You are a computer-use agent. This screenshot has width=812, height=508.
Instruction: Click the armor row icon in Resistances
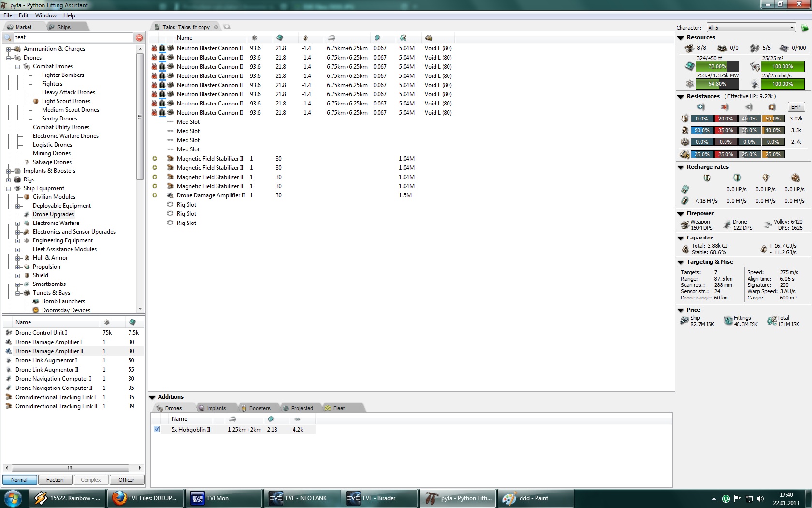point(685,130)
